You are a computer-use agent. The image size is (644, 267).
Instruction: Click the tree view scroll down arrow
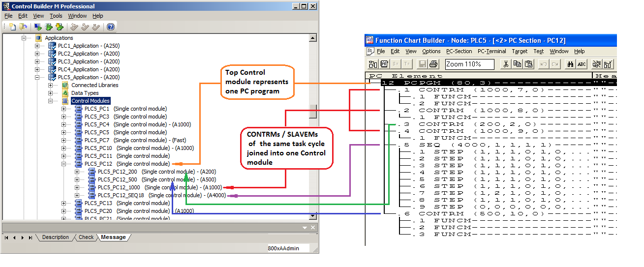[312, 216]
